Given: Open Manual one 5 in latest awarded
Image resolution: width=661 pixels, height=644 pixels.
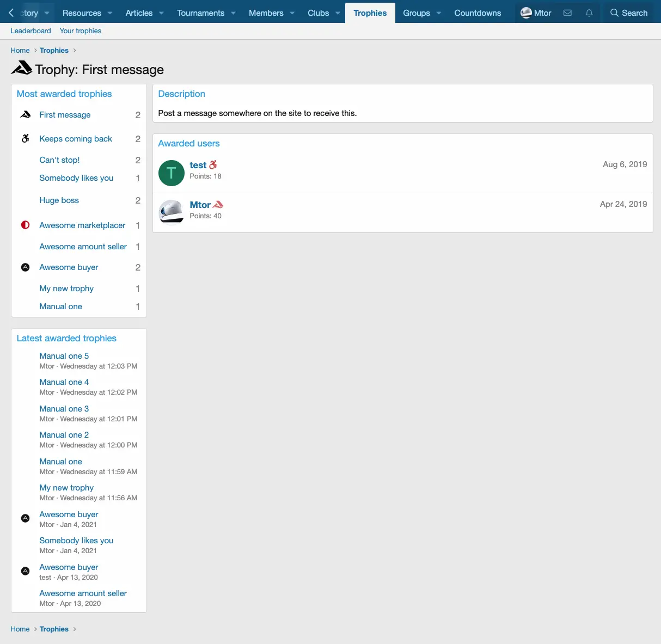Looking at the screenshot, I should [x=64, y=356].
